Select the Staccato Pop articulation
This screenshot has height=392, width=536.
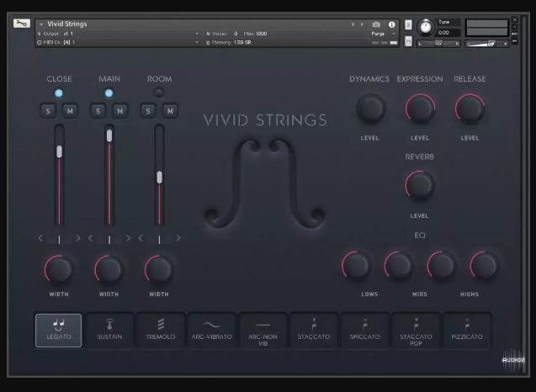click(x=416, y=330)
